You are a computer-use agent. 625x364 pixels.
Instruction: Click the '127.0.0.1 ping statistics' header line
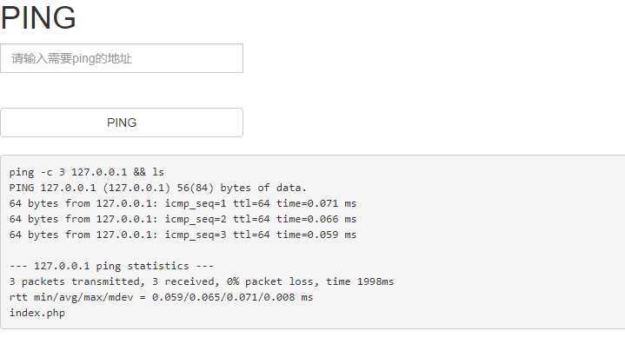click(111, 266)
